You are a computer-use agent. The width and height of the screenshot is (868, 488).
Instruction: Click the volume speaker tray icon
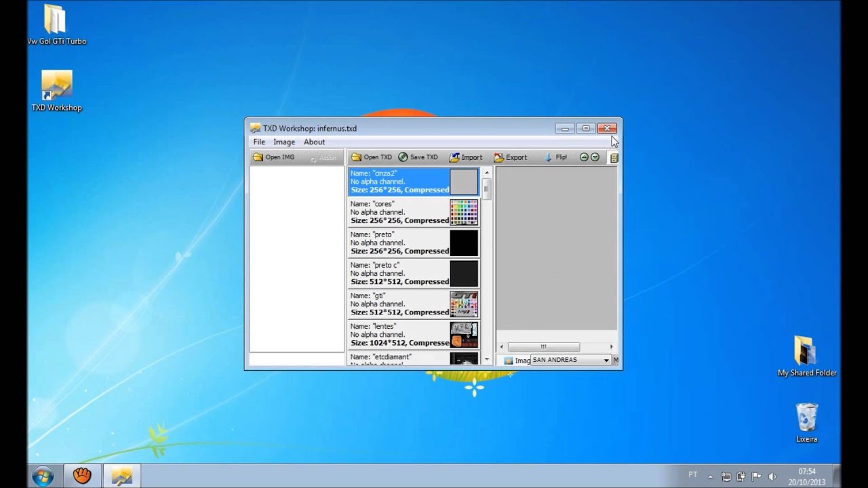(772, 476)
